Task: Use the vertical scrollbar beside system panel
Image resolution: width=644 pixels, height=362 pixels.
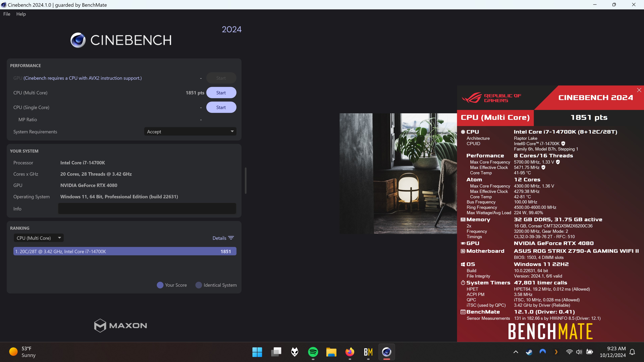Action: click(x=246, y=180)
